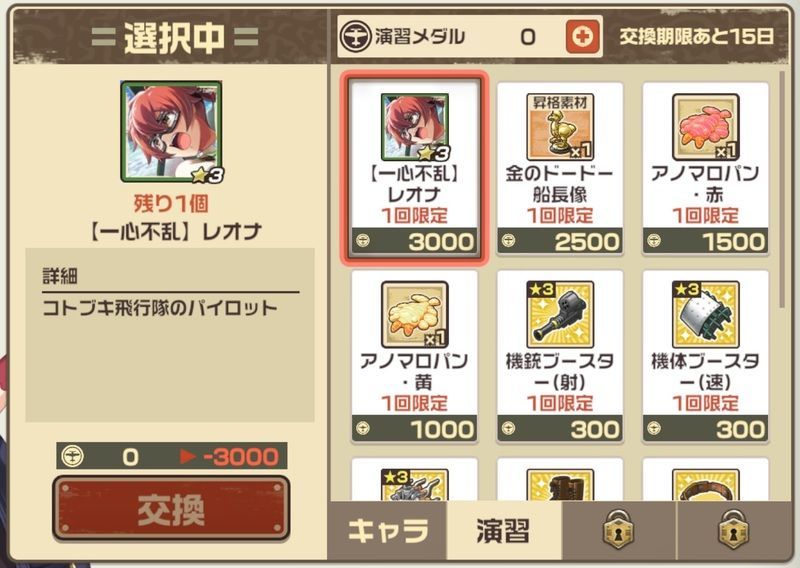The width and height of the screenshot is (800, 568).
Task: Pick the アノマロパン・黄 item
Action: [x=414, y=356]
